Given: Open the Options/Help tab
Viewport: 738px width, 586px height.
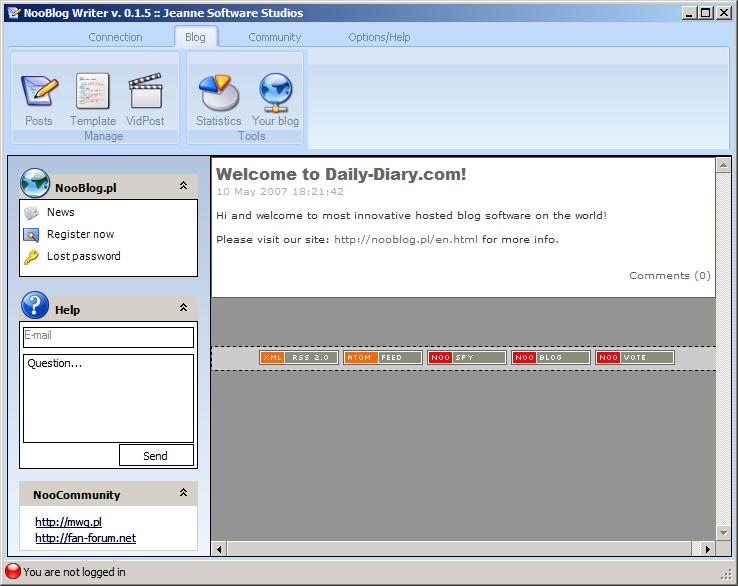Looking at the screenshot, I should click(379, 37).
